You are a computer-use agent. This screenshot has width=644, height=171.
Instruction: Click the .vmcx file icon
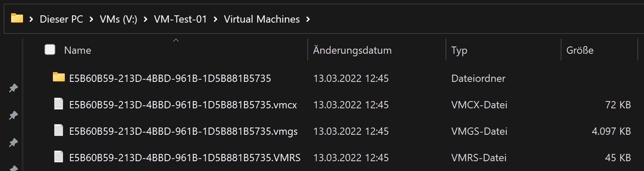coord(59,104)
